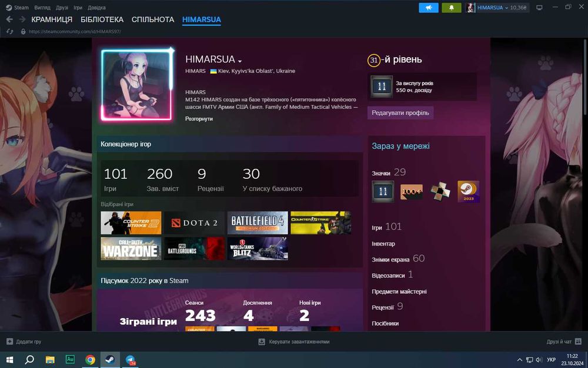Open the Довідка menu

coord(96,8)
